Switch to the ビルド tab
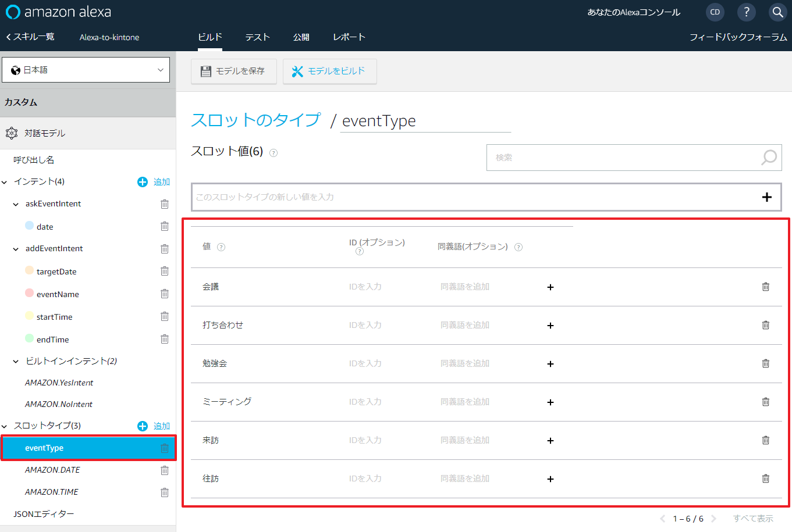 pyautogui.click(x=210, y=37)
